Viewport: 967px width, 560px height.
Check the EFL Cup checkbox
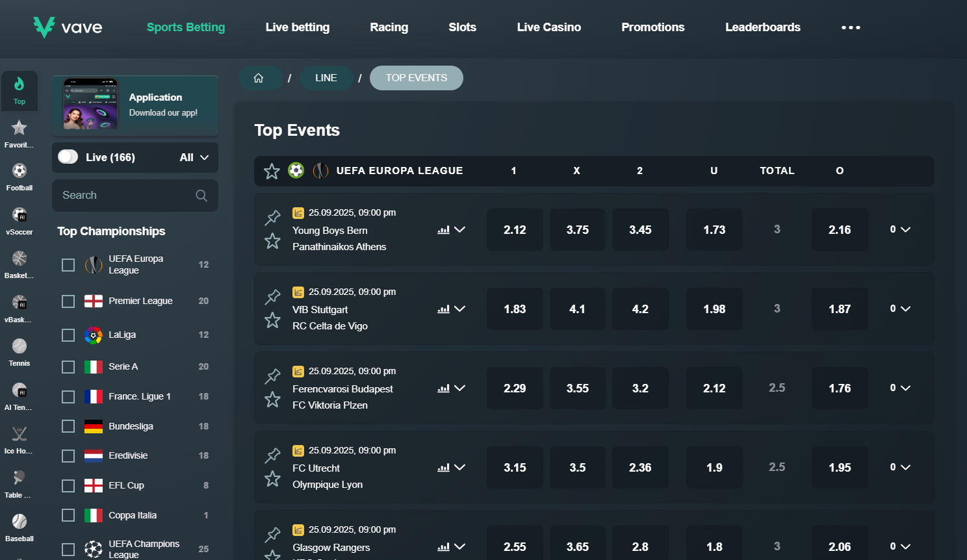(x=68, y=486)
